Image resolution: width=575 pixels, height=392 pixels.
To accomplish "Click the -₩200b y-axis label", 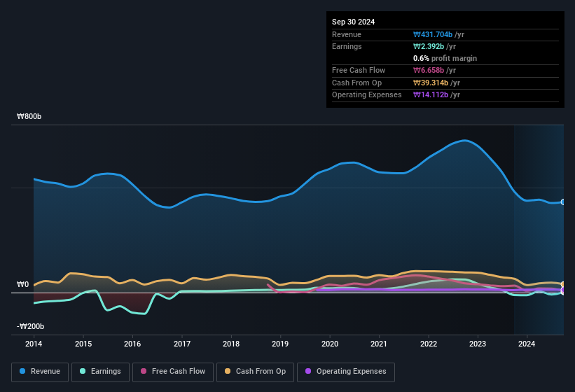I will tap(30, 326).
